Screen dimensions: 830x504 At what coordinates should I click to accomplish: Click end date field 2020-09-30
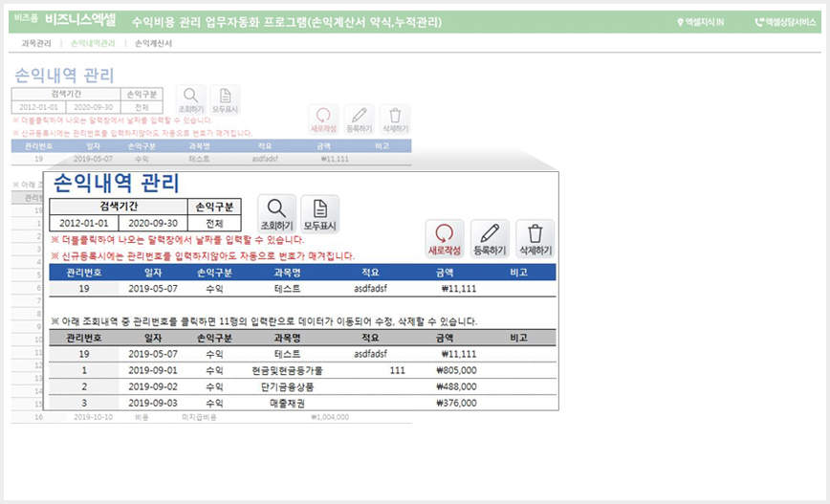pos(153,223)
